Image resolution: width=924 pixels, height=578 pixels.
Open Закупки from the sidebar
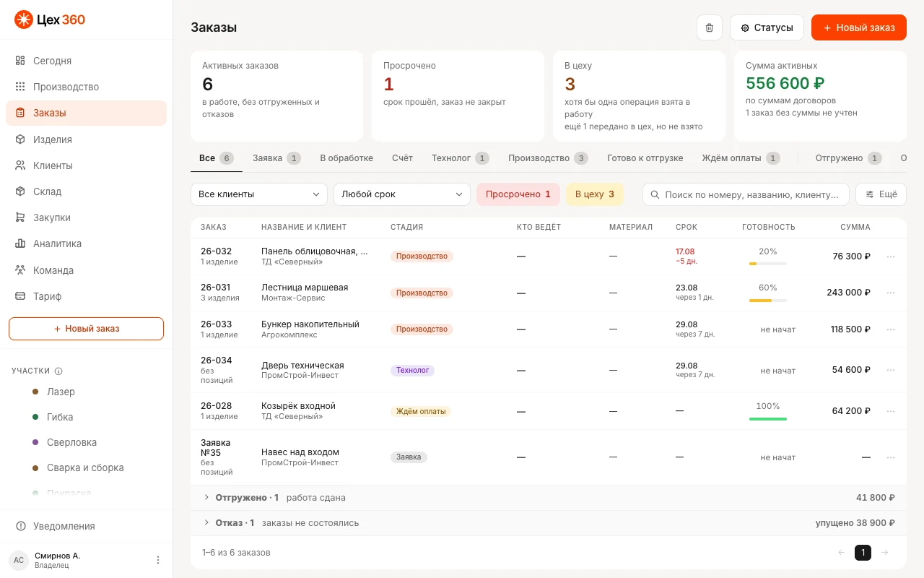(86, 217)
